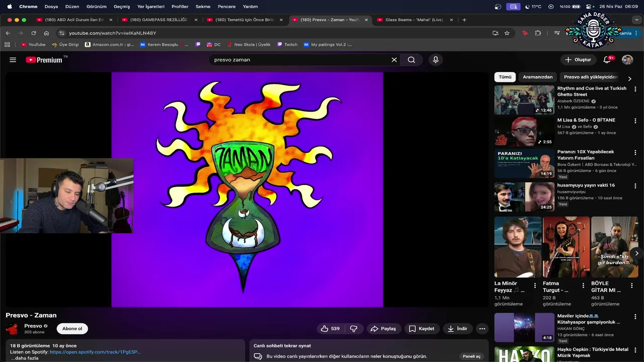The height and width of the screenshot is (362, 644).
Task: Dislike the video with thumbs-down
Action: (354, 329)
